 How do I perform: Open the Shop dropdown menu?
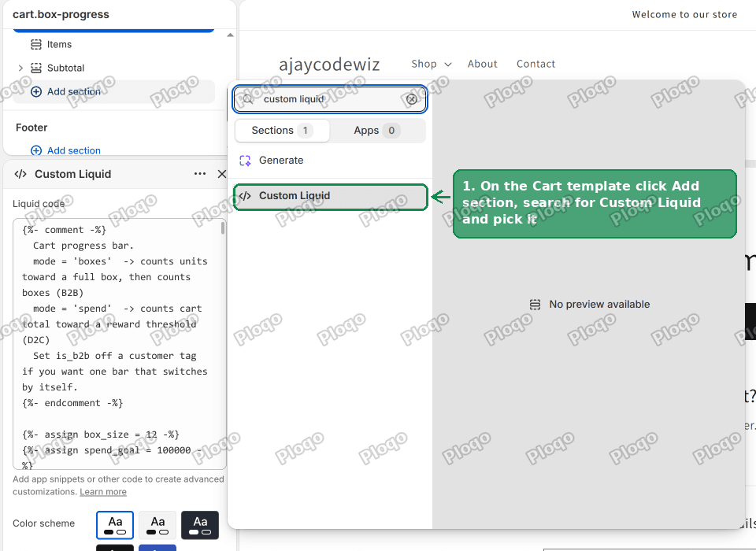click(x=431, y=64)
